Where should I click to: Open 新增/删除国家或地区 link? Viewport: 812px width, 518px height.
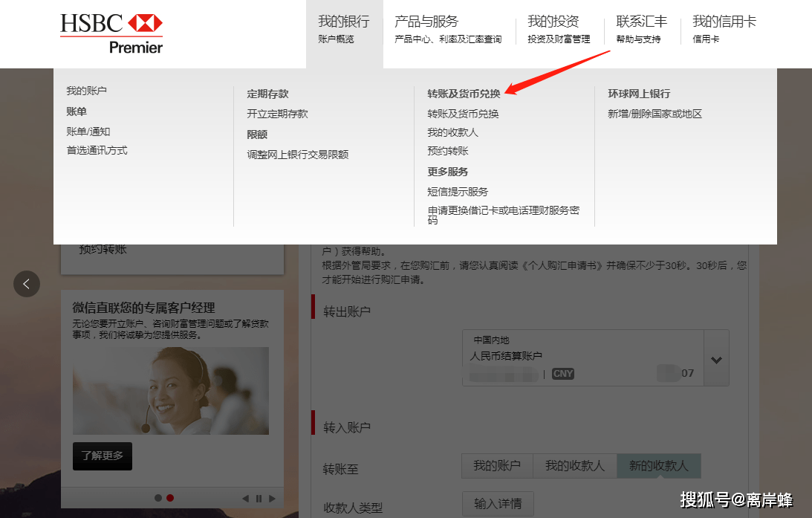click(655, 114)
